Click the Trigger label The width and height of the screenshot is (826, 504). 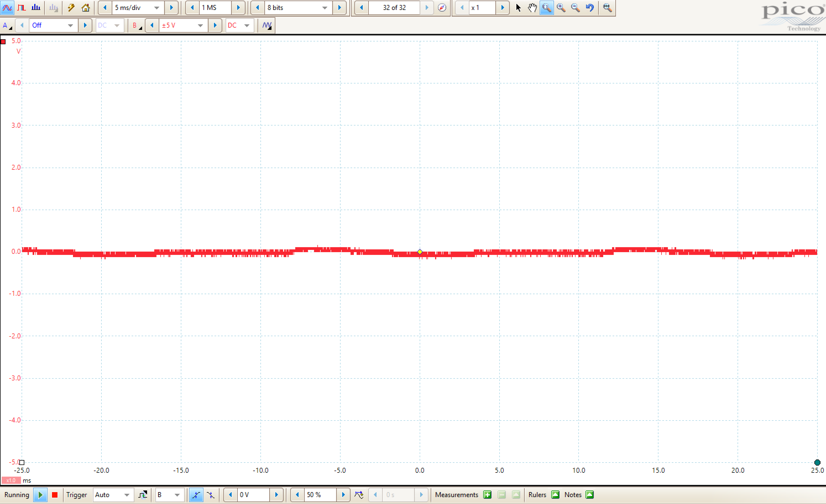(x=76, y=495)
